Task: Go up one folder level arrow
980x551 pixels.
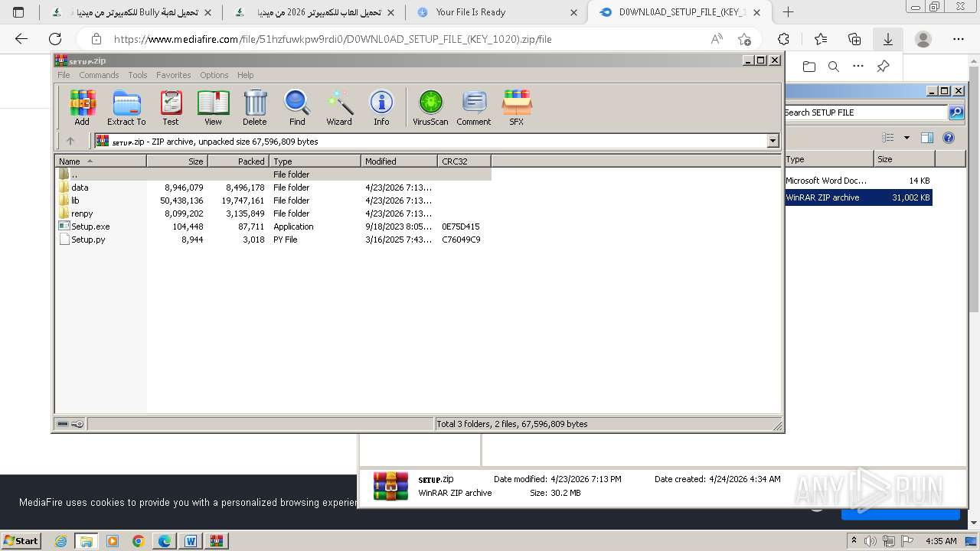Action: 70,141
